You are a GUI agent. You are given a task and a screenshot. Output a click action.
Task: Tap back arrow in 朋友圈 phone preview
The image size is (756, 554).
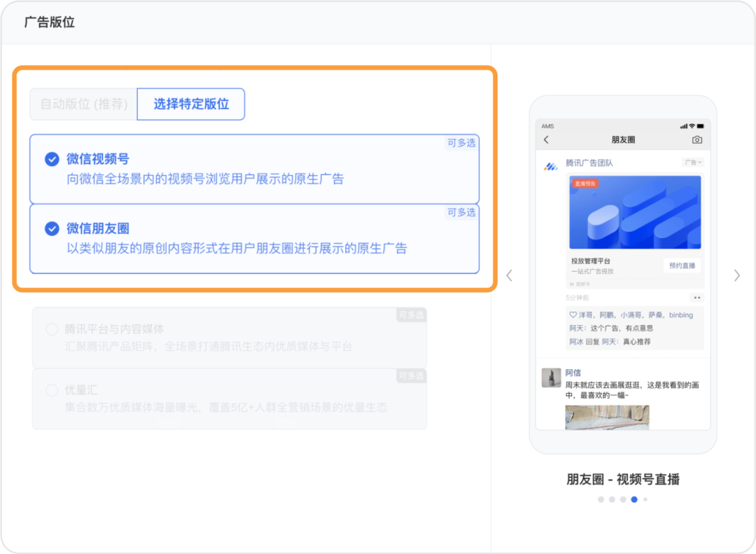(546, 140)
